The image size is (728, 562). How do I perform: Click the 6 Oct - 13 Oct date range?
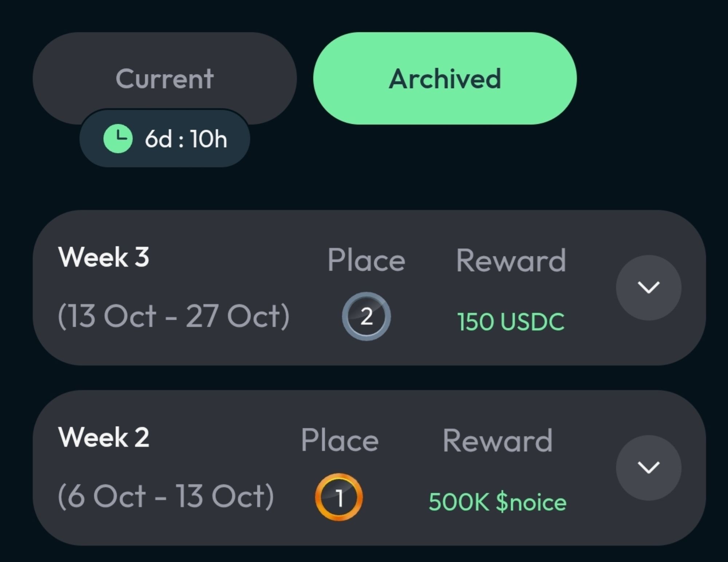166,496
